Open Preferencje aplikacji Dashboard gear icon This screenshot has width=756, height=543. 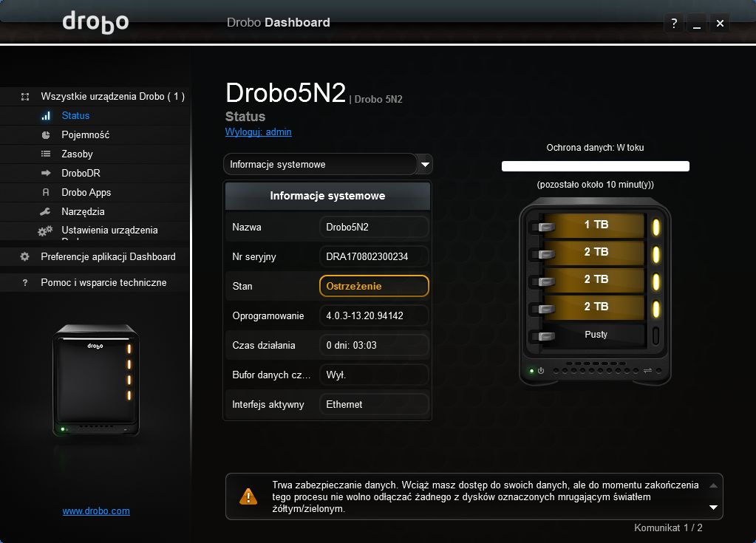[x=24, y=257]
